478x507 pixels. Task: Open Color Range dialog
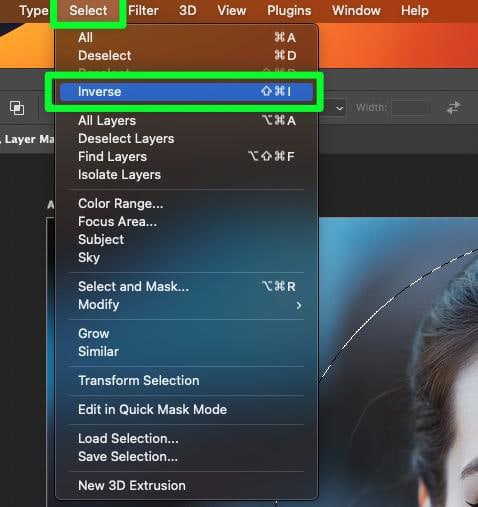[187, 203]
